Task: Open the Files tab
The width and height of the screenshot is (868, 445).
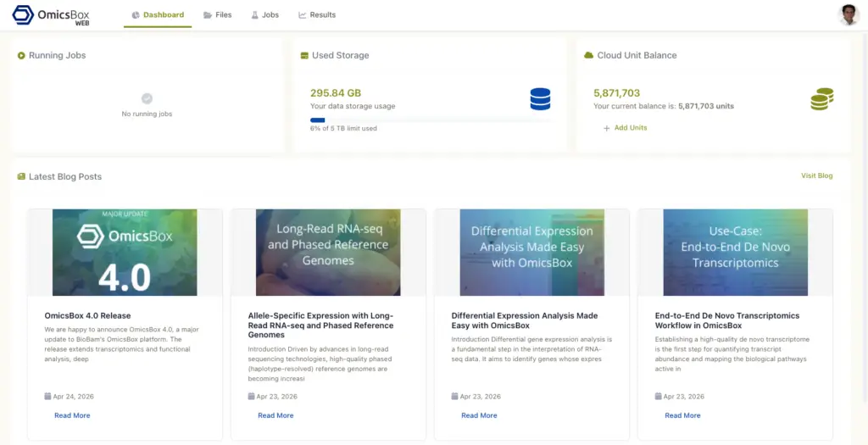Action: (x=217, y=15)
